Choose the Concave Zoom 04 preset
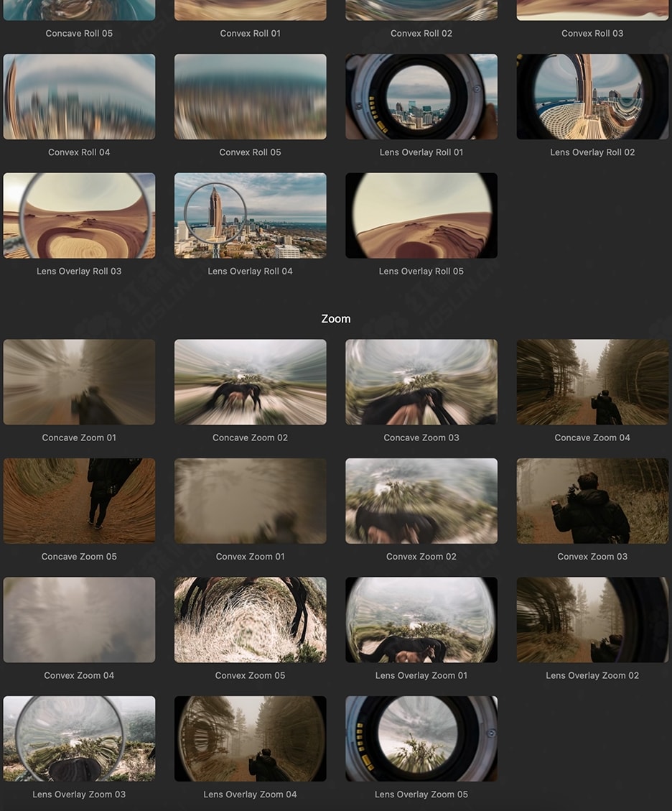672x811 pixels. (592, 382)
